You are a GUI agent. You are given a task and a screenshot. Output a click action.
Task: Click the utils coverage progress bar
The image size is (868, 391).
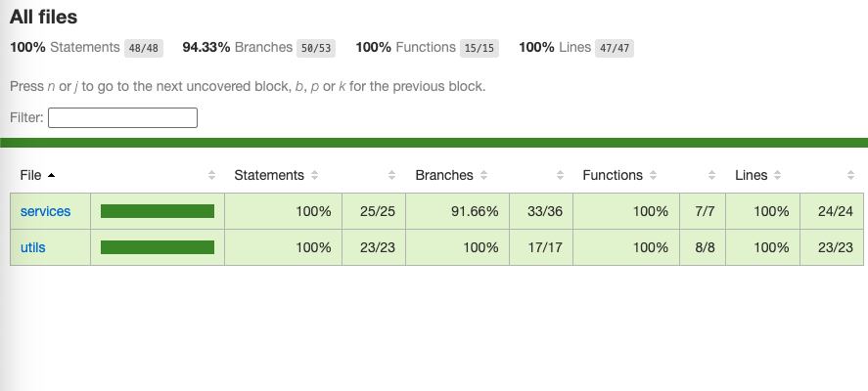(x=158, y=247)
